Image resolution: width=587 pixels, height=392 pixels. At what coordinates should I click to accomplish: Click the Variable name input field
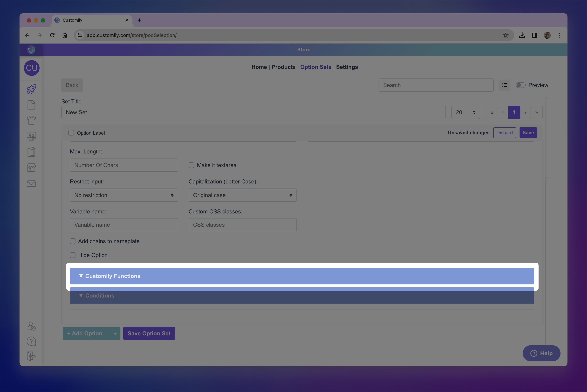click(x=124, y=225)
